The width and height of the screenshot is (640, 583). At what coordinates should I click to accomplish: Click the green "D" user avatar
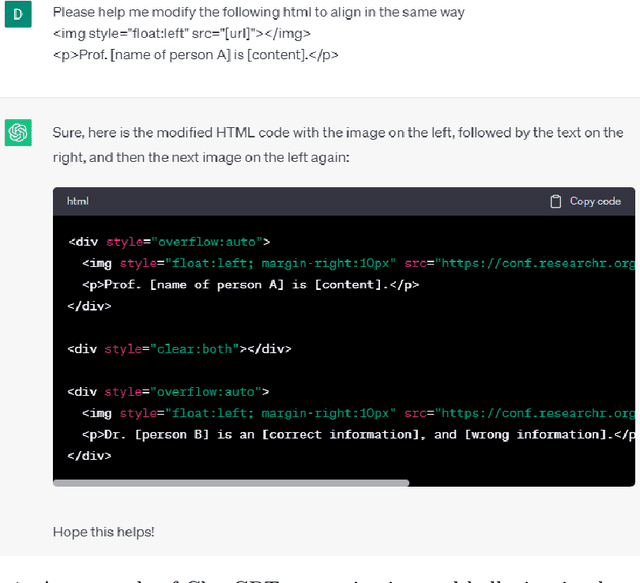click(19, 14)
